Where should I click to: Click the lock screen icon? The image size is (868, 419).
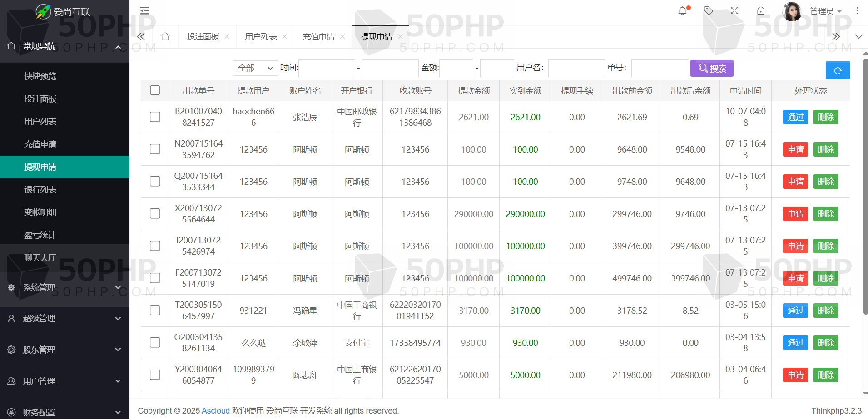761,11
